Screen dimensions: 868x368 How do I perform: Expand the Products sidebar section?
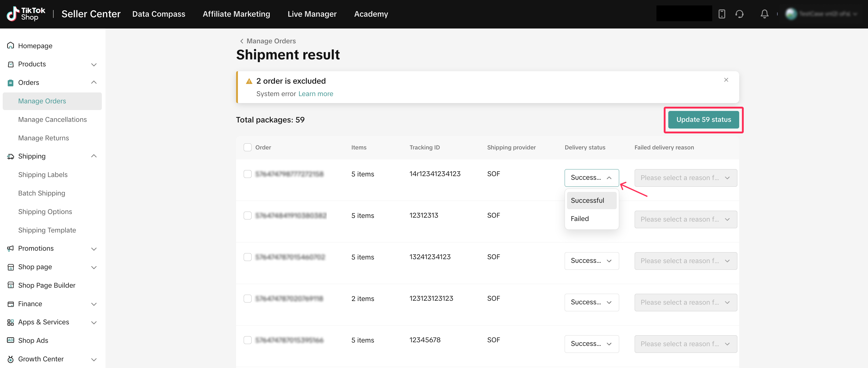[94, 64]
